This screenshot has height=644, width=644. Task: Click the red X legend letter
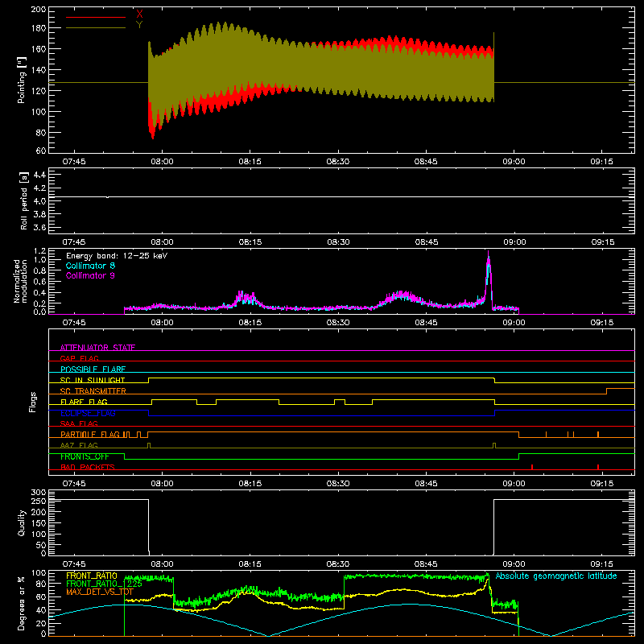[139, 14]
